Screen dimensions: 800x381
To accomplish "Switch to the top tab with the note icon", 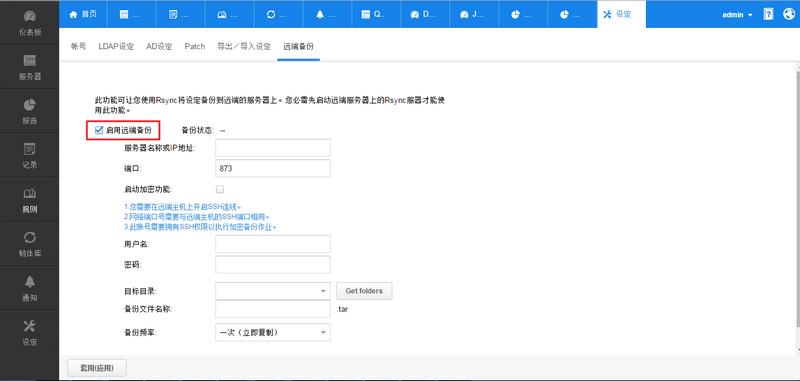I will point(181,14).
